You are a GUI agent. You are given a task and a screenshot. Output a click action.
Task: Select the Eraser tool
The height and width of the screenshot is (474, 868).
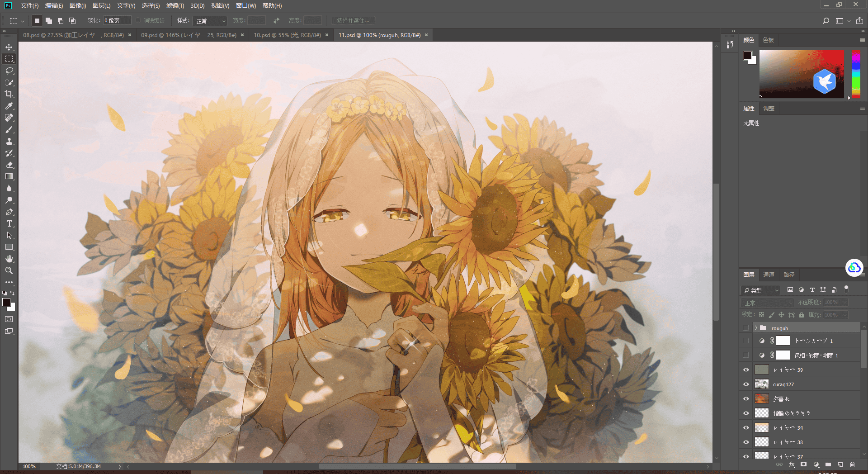[x=9, y=165]
